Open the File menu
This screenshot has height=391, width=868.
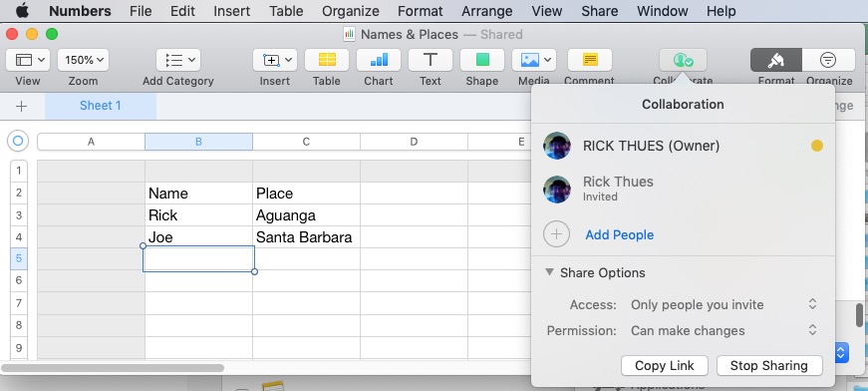click(x=141, y=11)
